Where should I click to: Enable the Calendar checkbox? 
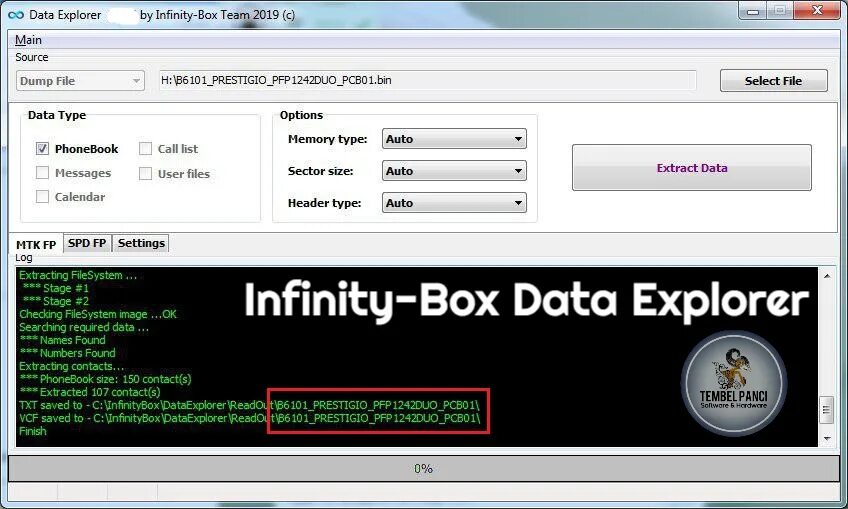point(42,196)
